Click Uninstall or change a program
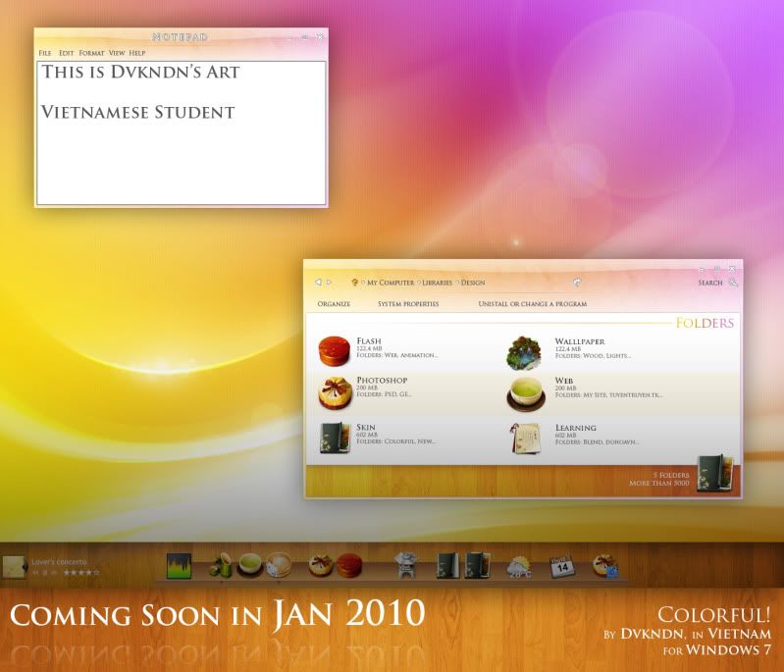 point(532,304)
